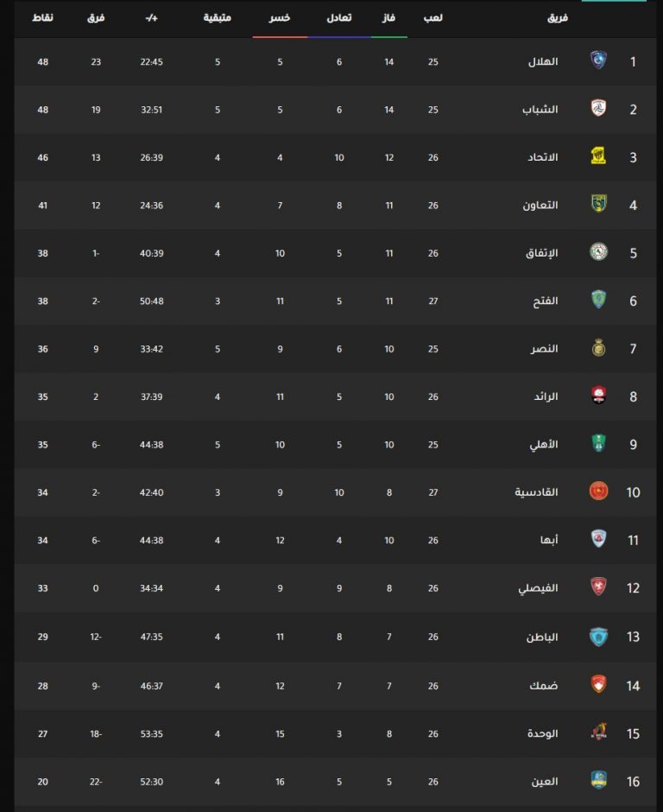Open the الفيصلي team name link

pyautogui.click(x=539, y=588)
